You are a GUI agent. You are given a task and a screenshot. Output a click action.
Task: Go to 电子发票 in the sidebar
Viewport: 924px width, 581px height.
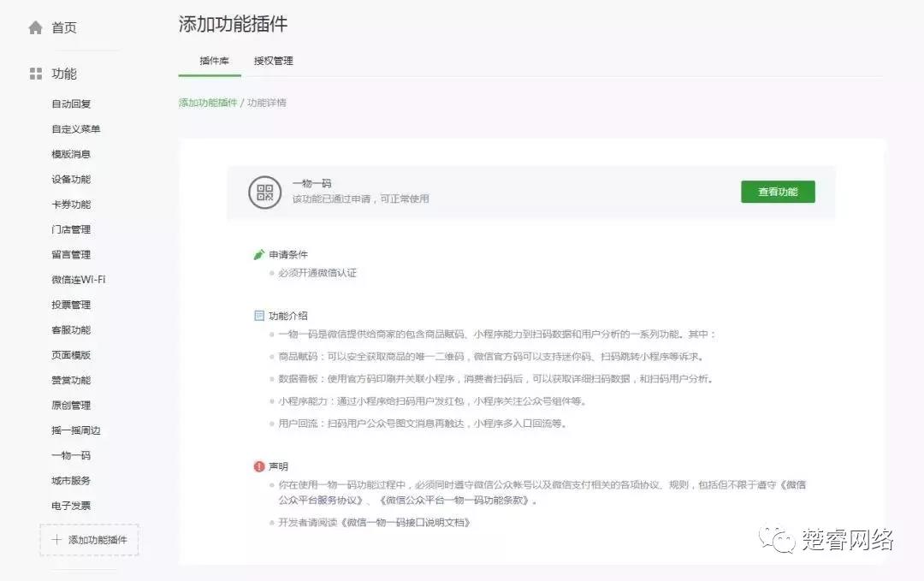click(x=71, y=506)
